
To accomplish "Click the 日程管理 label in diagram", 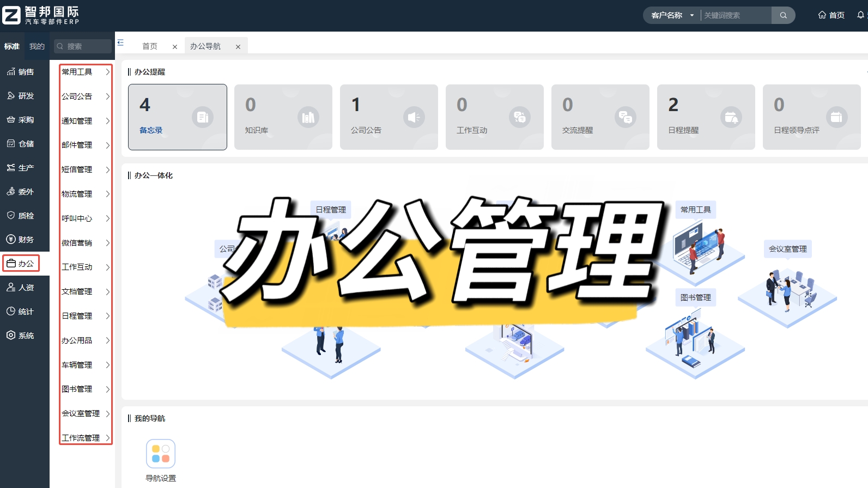I will point(331,210).
